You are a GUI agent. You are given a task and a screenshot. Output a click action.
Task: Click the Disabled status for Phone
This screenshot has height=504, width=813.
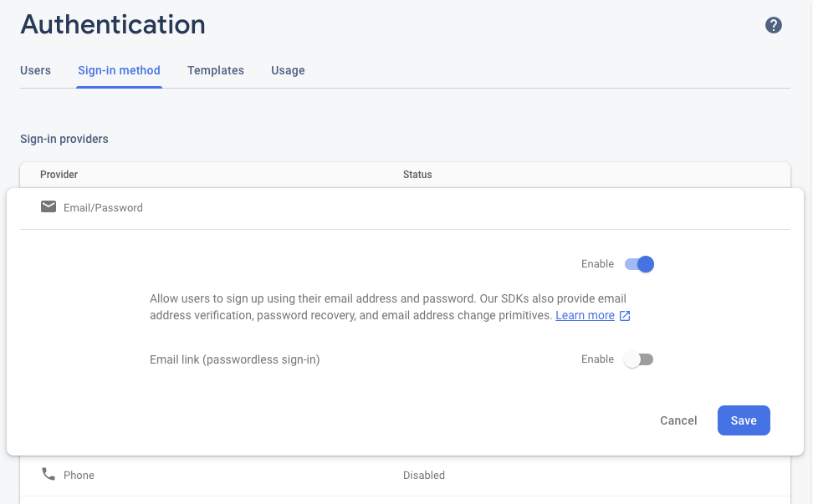tap(423, 475)
